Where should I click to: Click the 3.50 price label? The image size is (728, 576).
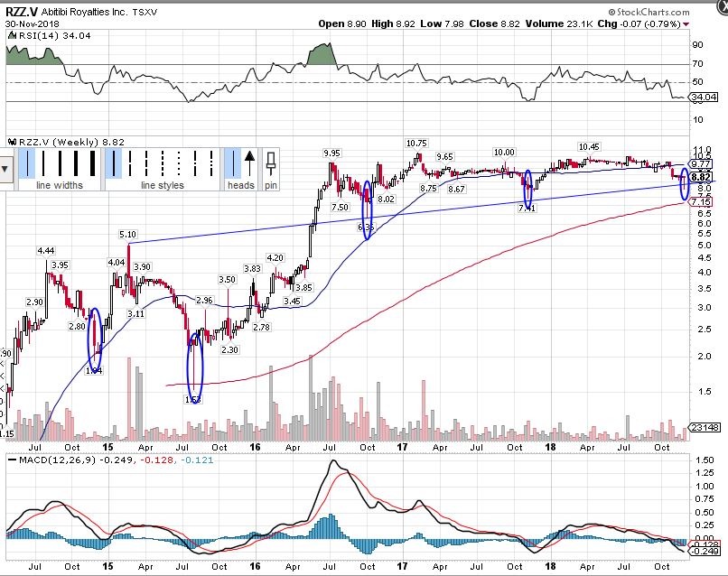(228, 279)
